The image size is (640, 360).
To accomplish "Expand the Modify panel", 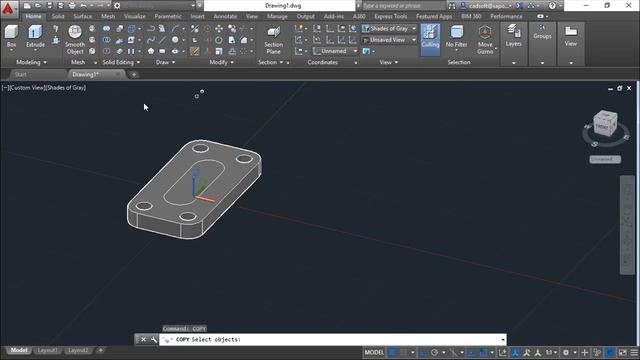I will 222,62.
